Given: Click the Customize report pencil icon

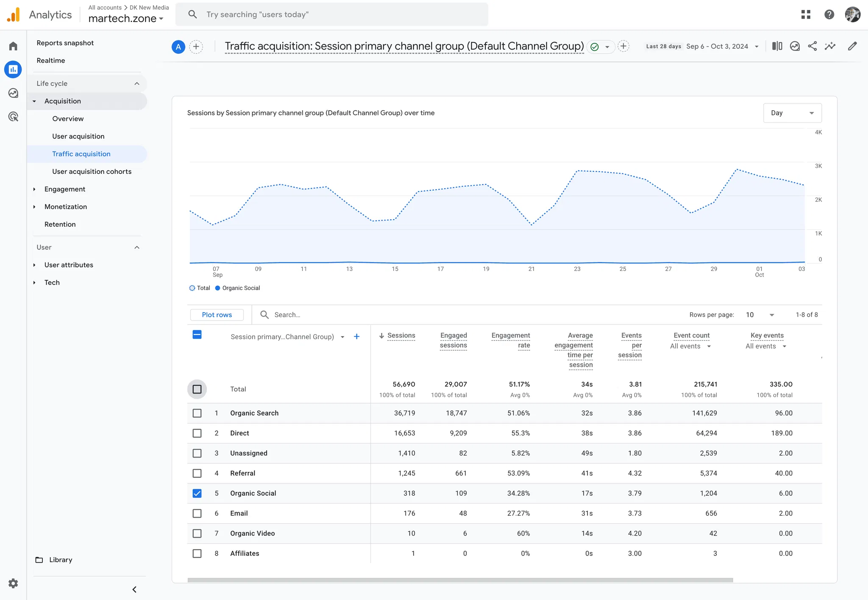Looking at the screenshot, I should 852,46.
